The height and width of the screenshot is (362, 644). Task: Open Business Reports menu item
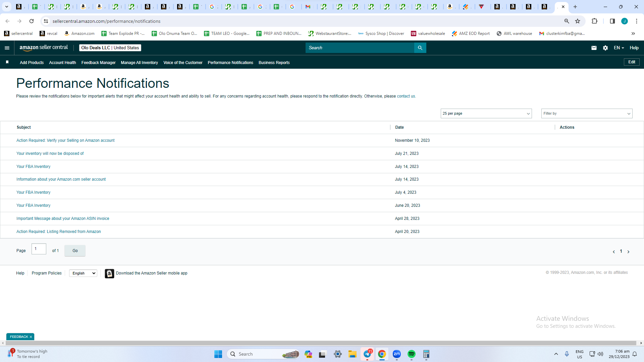(274, 63)
